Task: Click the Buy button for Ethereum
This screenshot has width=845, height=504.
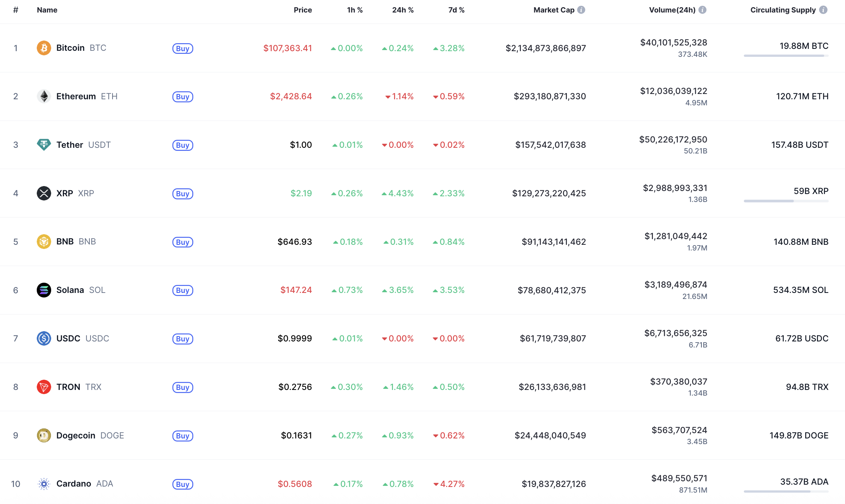Action: tap(183, 97)
